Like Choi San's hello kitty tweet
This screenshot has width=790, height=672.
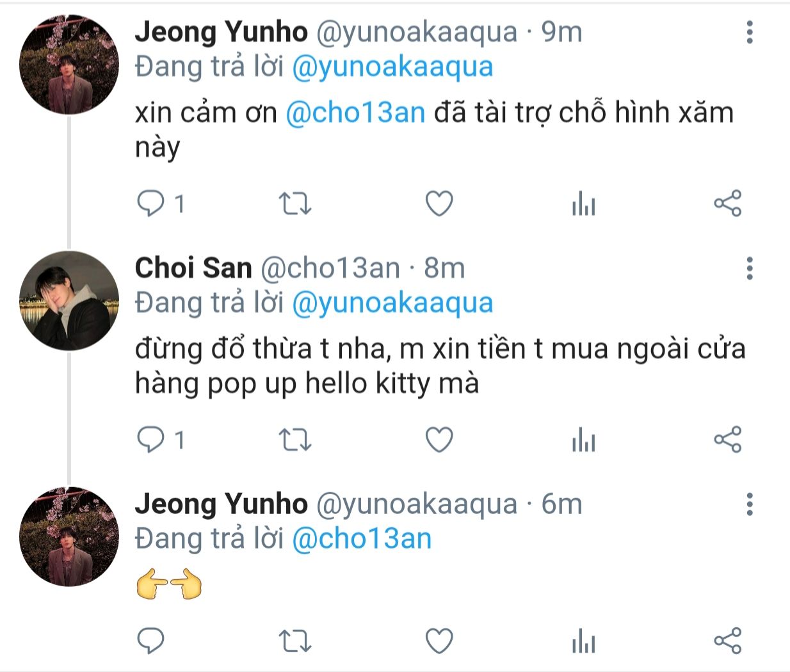(x=439, y=440)
